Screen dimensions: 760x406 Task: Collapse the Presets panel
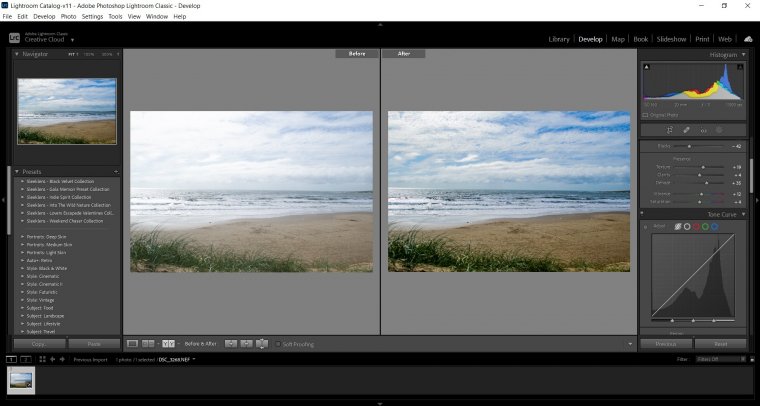16,172
